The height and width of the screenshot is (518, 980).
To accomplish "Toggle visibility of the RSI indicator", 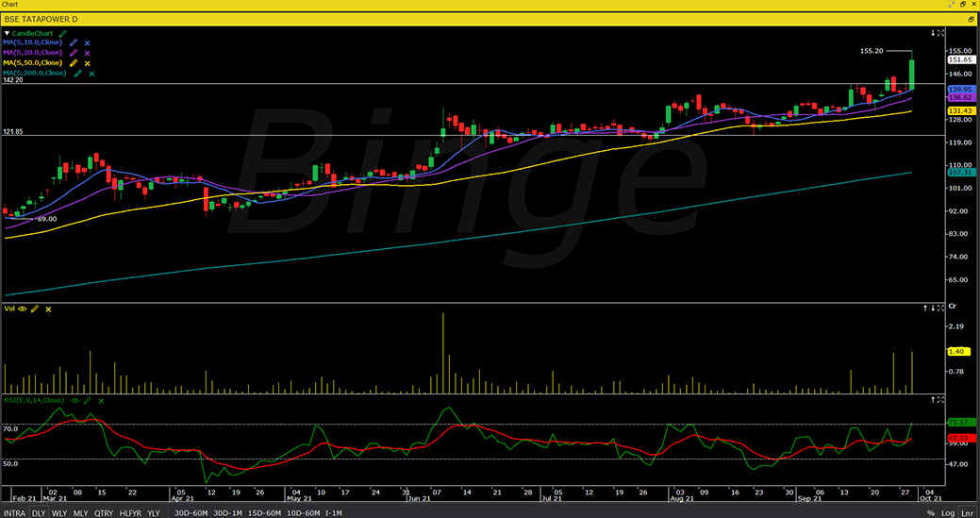I will pos(75,400).
